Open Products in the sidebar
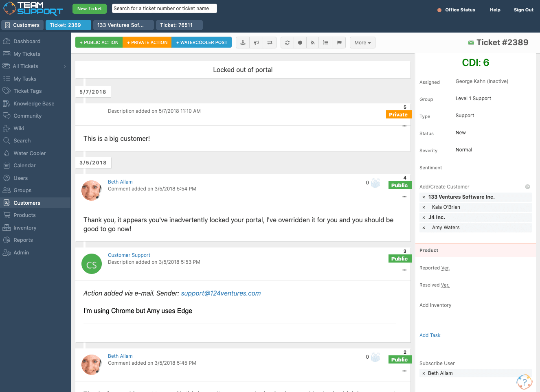The width and height of the screenshot is (540, 392). (24, 215)
